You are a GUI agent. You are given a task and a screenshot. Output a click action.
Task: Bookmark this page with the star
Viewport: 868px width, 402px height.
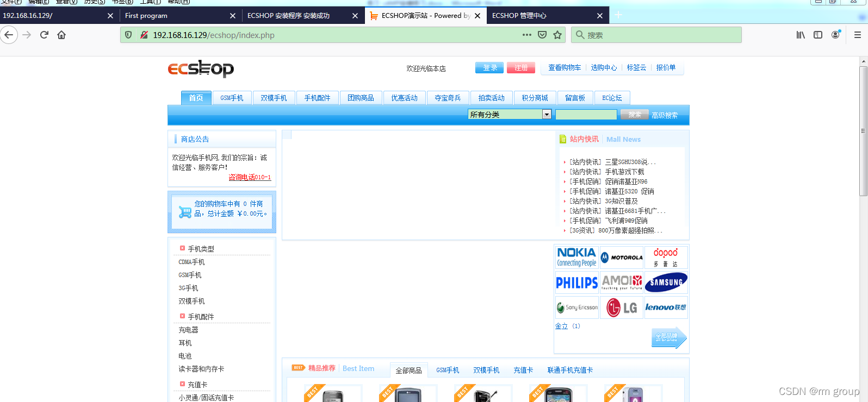pos(557,35)
